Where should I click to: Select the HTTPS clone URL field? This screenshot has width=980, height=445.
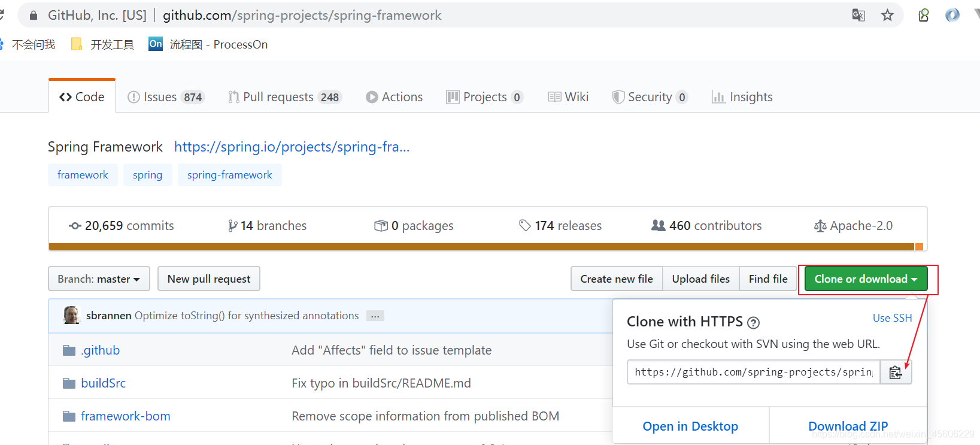coord(754,372)
